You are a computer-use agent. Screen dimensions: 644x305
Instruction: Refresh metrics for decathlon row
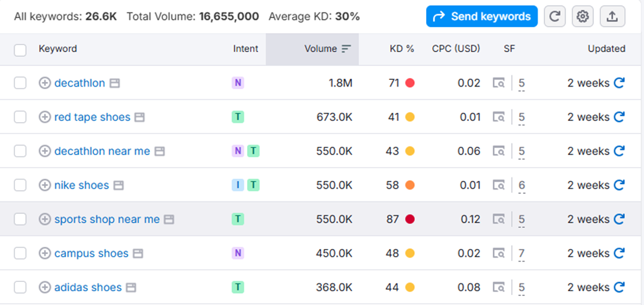click(619, 83)
